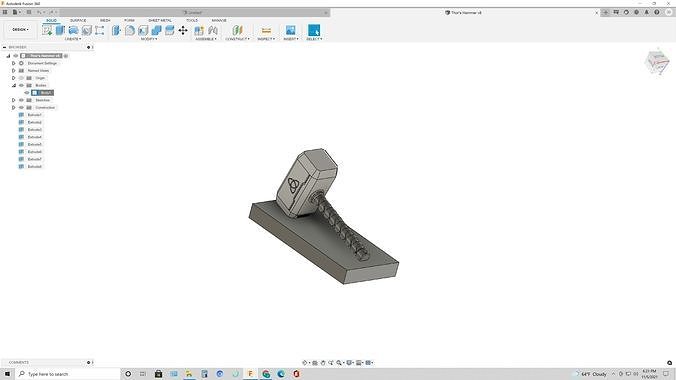This screenshot has width=676, height=380.
Task: Switch to the Tools tab
Action: (192, 20)
